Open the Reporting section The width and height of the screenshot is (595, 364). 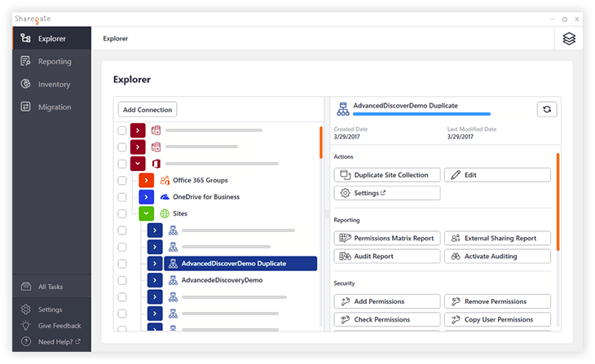(x=51, y=61)
